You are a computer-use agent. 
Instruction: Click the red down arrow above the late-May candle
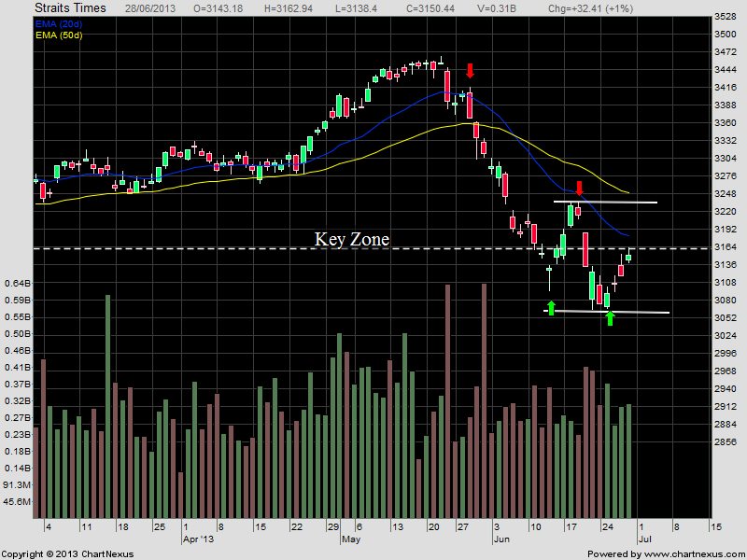(471, 71)
